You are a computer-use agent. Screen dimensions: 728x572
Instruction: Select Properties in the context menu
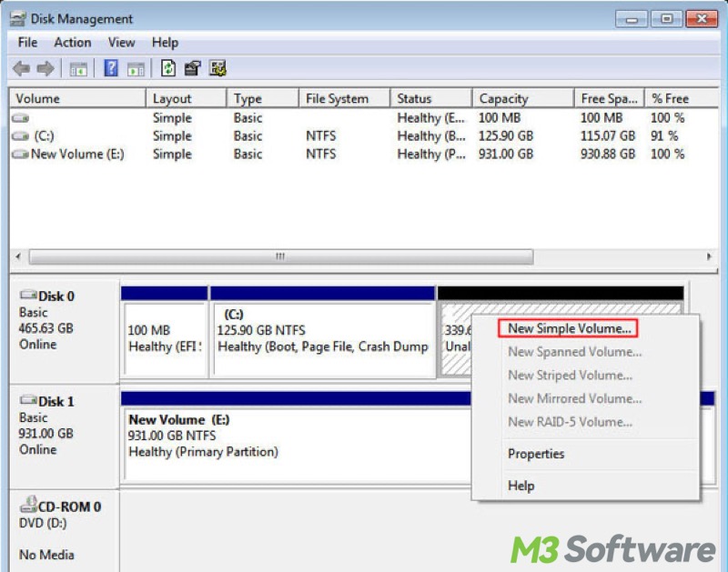coord(536,454)
